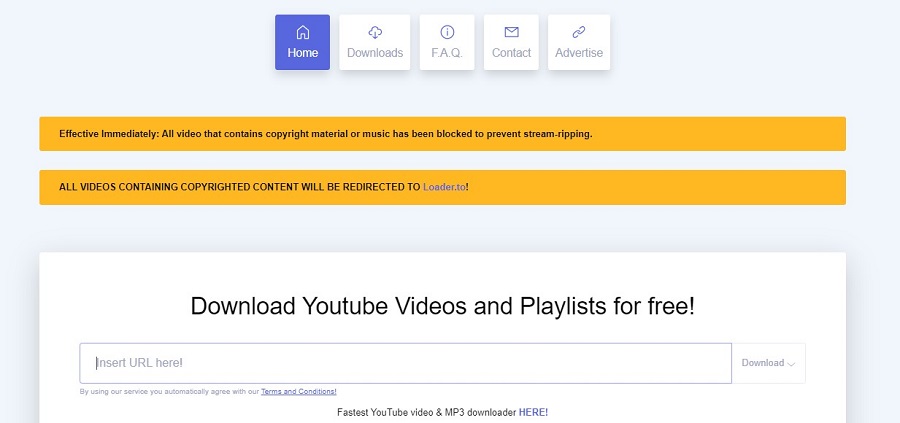Open the Terms and Conditions link
Viewport: 900px width, 423px height.
[x=298, y=392]
